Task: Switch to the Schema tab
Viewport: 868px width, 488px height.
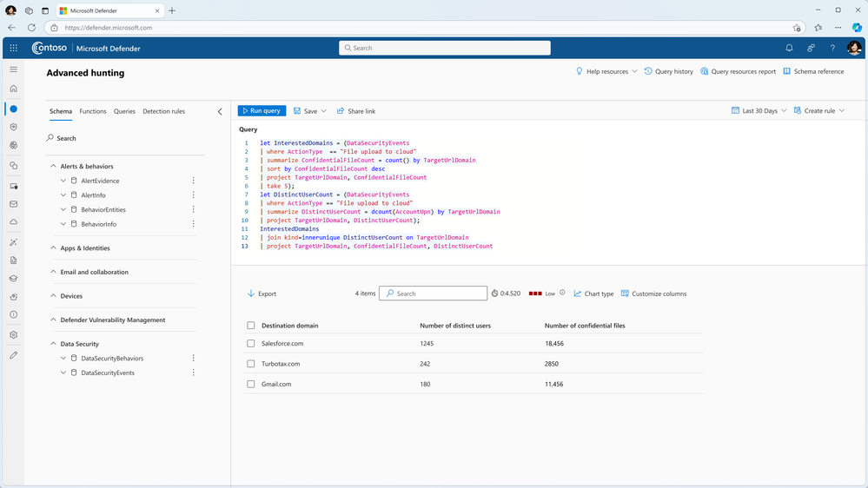Action: [x=61, y=111]
